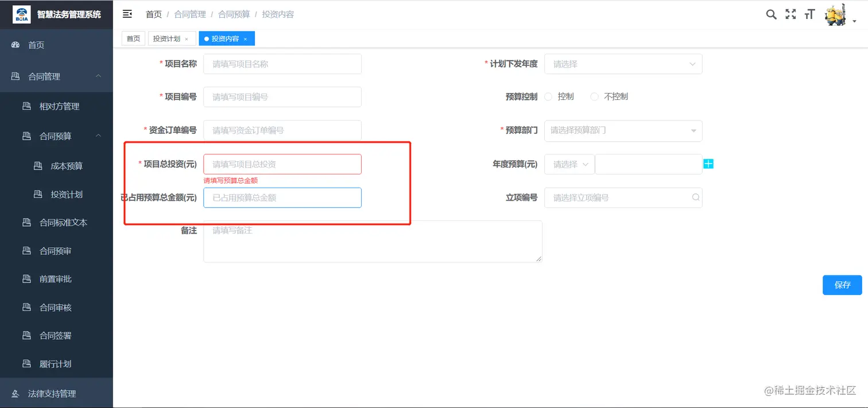Click the BCIA logo

(22, 14)
